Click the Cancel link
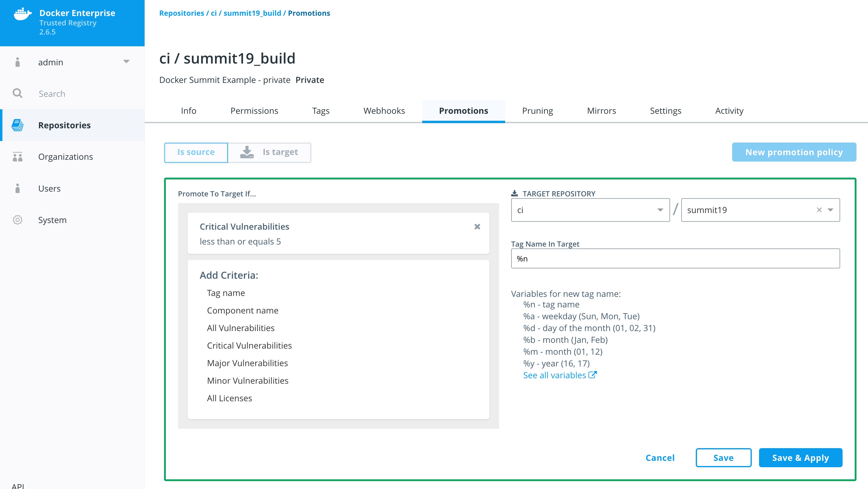The height and width of the screenshot is (489, 868). [x=660, y=458]
